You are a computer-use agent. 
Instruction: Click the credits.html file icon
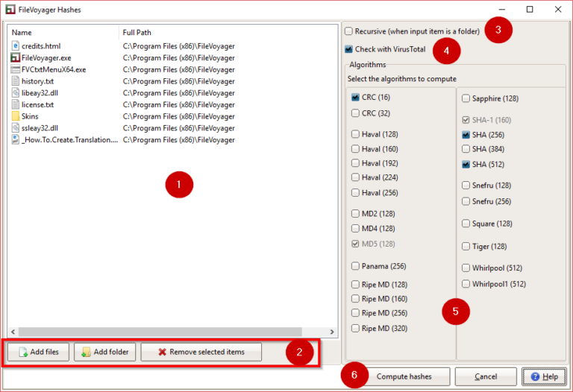click(16, 46)
